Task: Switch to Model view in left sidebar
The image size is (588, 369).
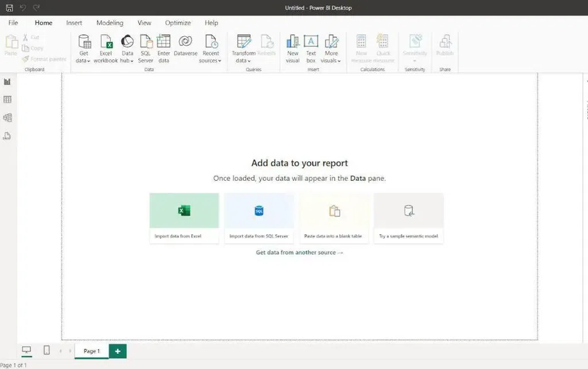Action: [x=7, y=118]
